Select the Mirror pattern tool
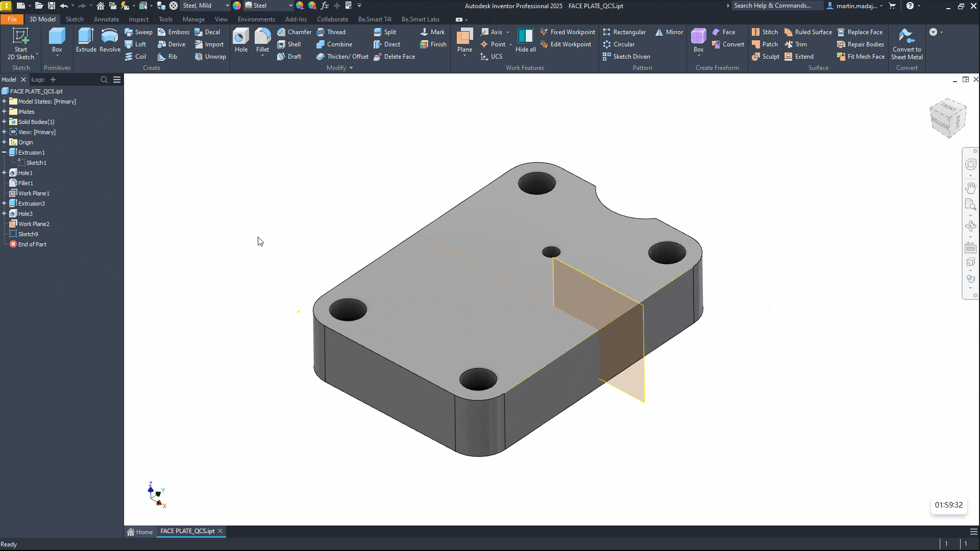Viewport: 980px width, 551px height. click(669, 32)
